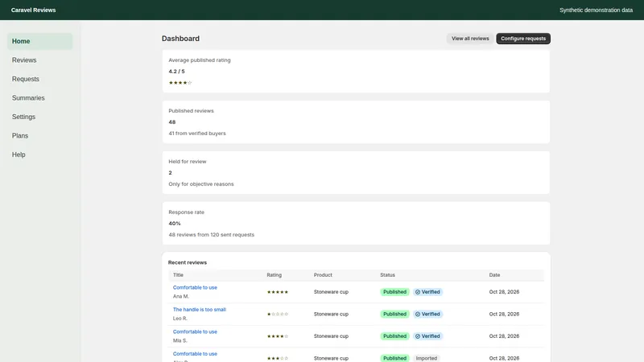Open the Help page
Viewport: 644px width, 362px height.
[x=39, y=154]
